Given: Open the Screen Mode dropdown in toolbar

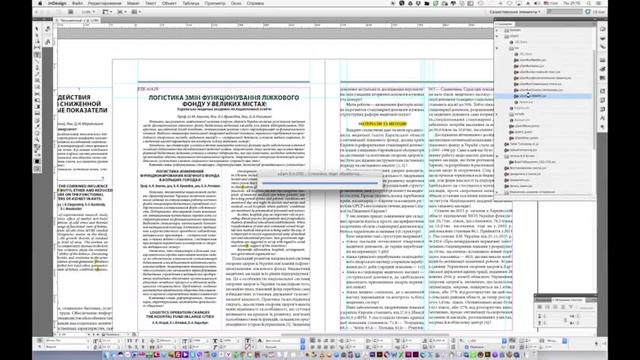Looking at the screenshot, I should click(x=122, y=12).
